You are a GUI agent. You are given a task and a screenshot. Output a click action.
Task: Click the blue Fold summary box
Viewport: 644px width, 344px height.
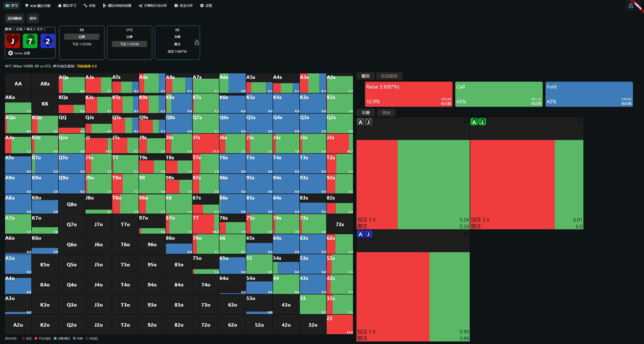[589, 94]
